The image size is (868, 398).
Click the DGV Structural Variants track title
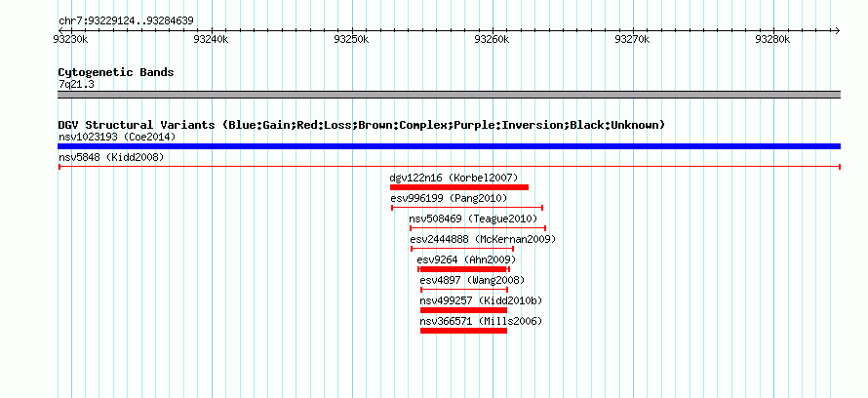point(362,125)
